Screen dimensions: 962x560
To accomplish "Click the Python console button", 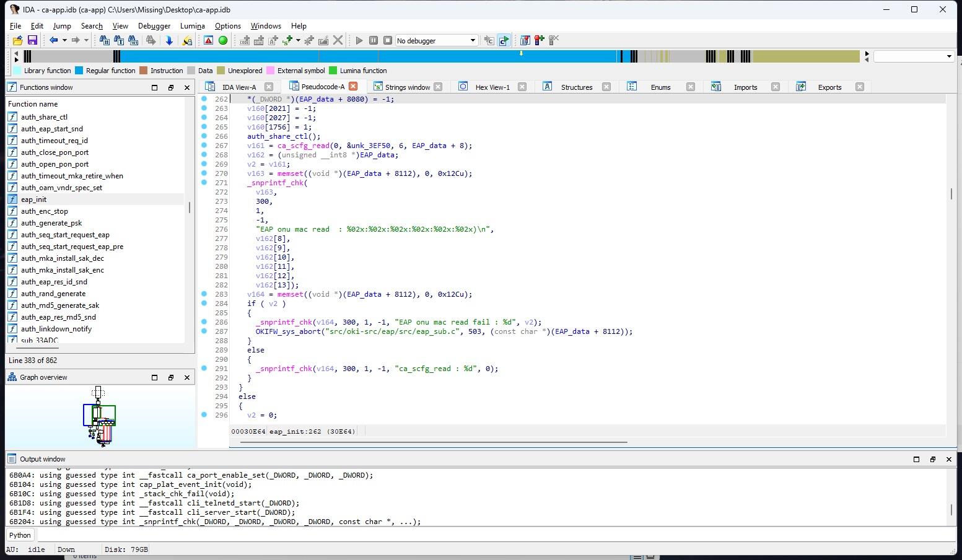I will coord(20,535).
